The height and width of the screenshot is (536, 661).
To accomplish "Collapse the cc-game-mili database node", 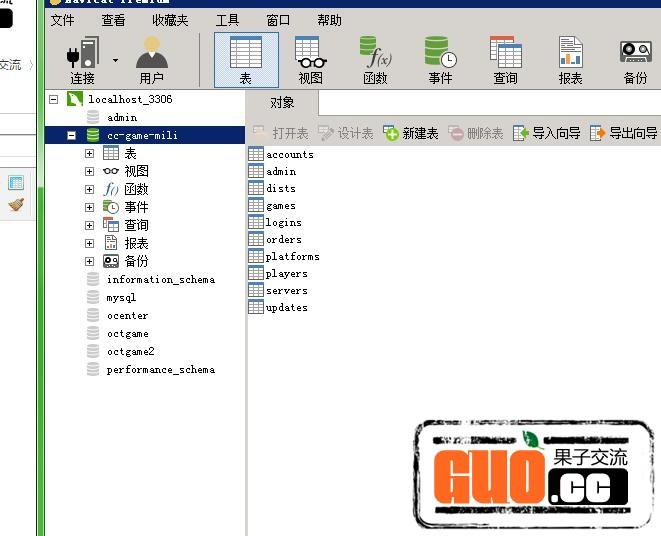I will point(72,135).
